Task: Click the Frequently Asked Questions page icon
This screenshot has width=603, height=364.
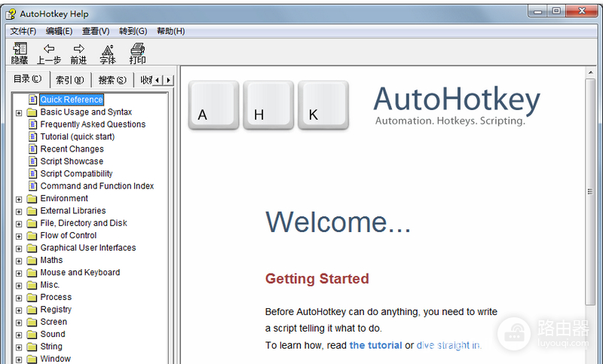Action: pyautogui.click(x=33, y=124)
